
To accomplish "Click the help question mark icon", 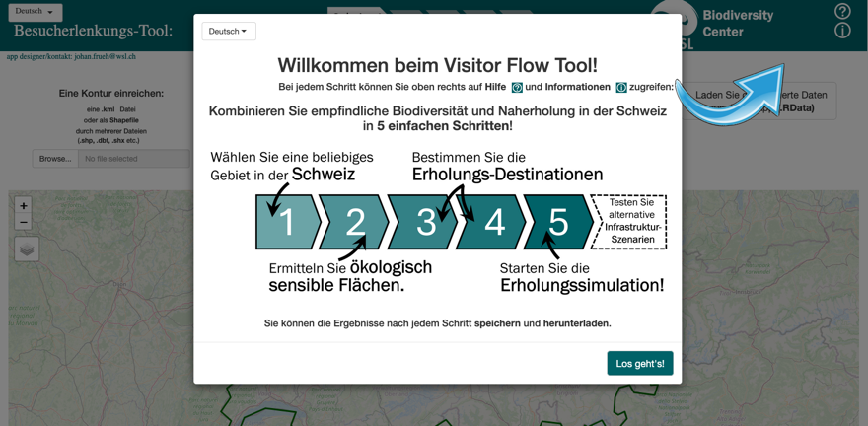I will [842, 12].
